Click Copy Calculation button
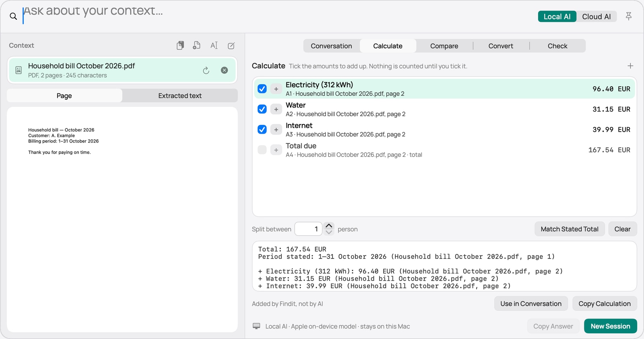The width and height of the screenshot is (644, 339). pos(605,304)
